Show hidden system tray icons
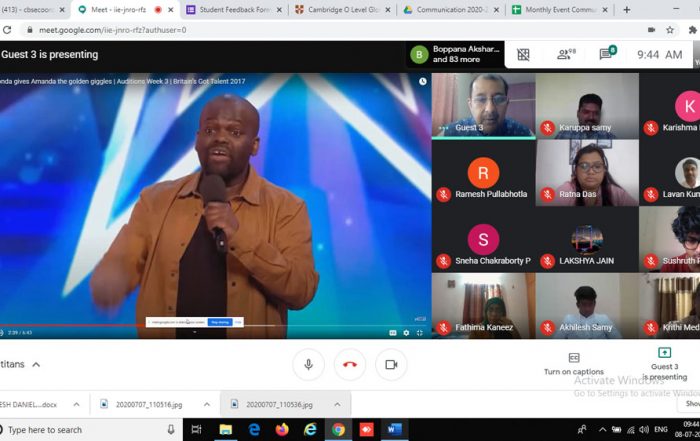Image resolution: width=700 pixels, height=441 pixels. pyautogui.click(x=603, y=430)
